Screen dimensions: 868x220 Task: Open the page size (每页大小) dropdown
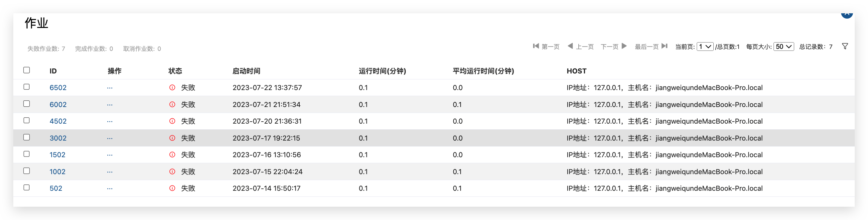pyautogui.click(x=784, y=47)
